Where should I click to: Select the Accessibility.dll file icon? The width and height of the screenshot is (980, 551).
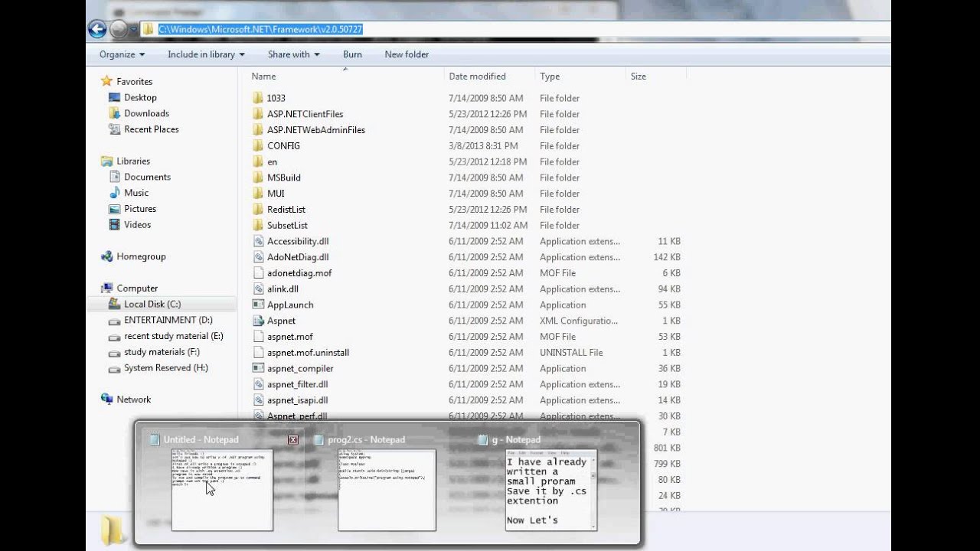coord(258,241)
